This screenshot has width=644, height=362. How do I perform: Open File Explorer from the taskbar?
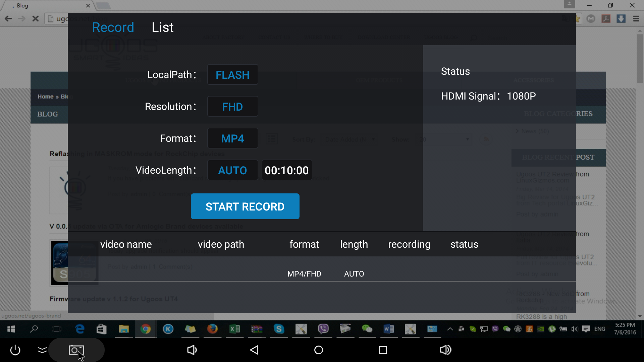124,329
